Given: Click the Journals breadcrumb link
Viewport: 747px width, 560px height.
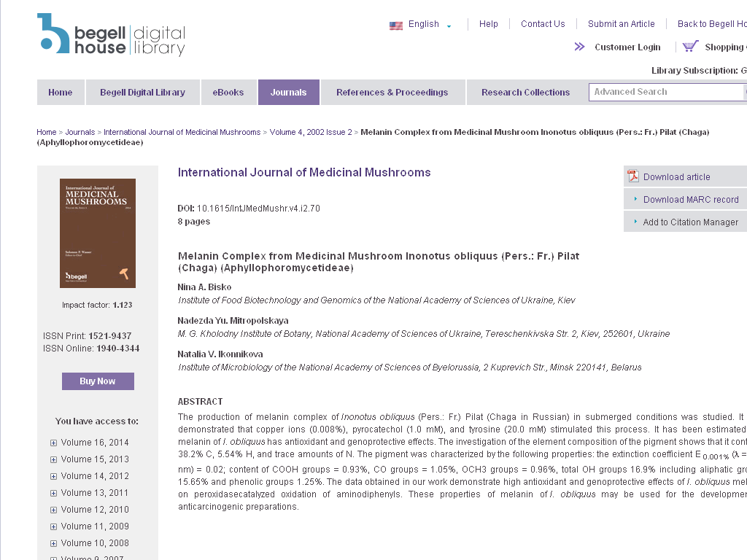Looking at the screenshot, I should point(80,132).
